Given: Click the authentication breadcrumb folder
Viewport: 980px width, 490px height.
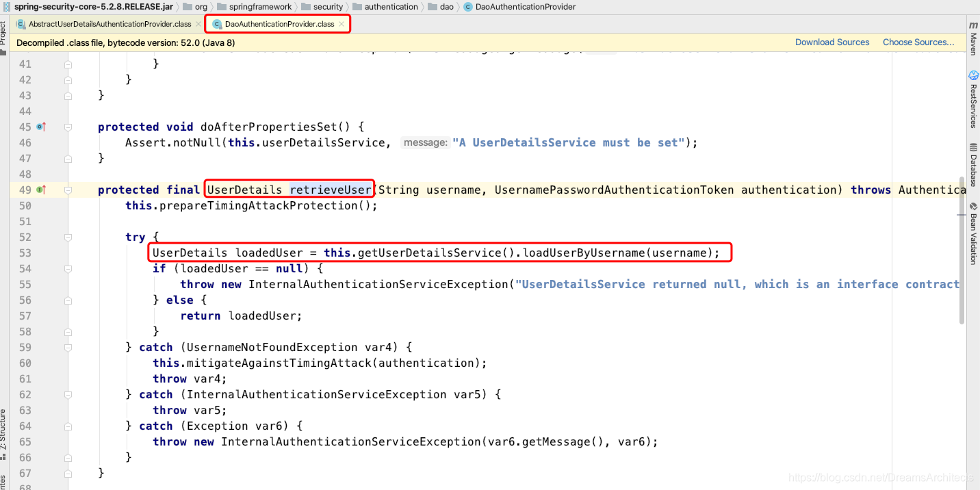Looking at the screenshot, I should click(385, 7).
